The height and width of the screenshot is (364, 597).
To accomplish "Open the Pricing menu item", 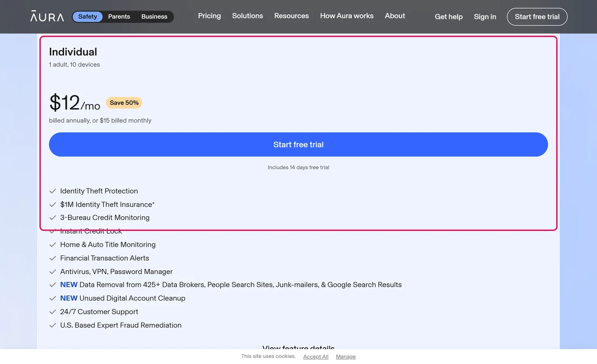I will (x=209, y=16).
